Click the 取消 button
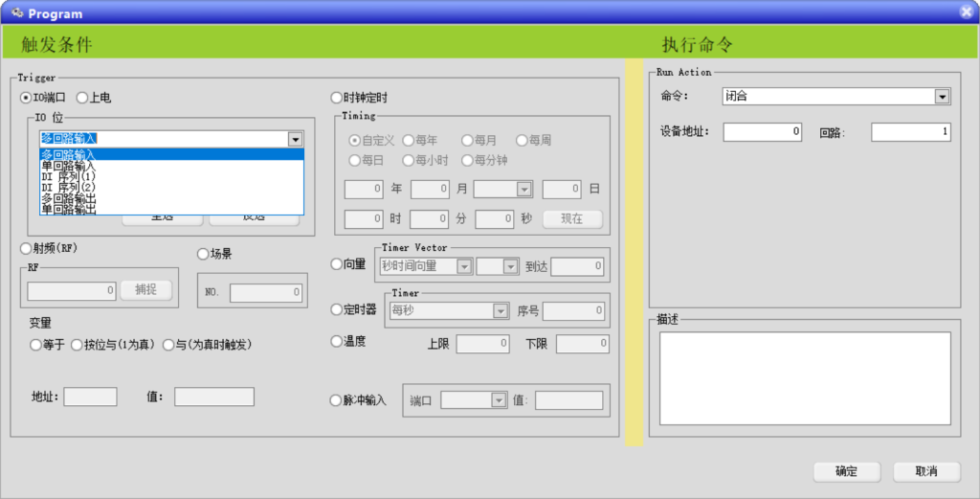 (925, 471)
